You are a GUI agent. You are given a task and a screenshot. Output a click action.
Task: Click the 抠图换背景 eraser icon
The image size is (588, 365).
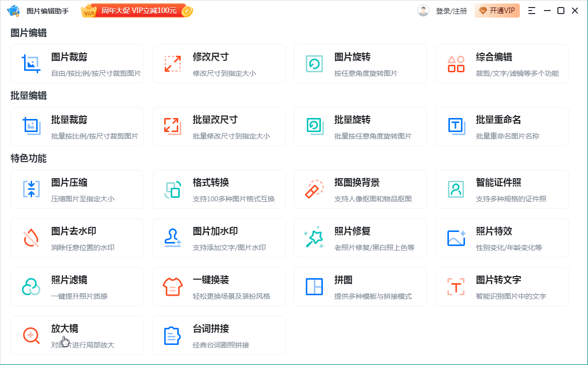tap(314, 189)
